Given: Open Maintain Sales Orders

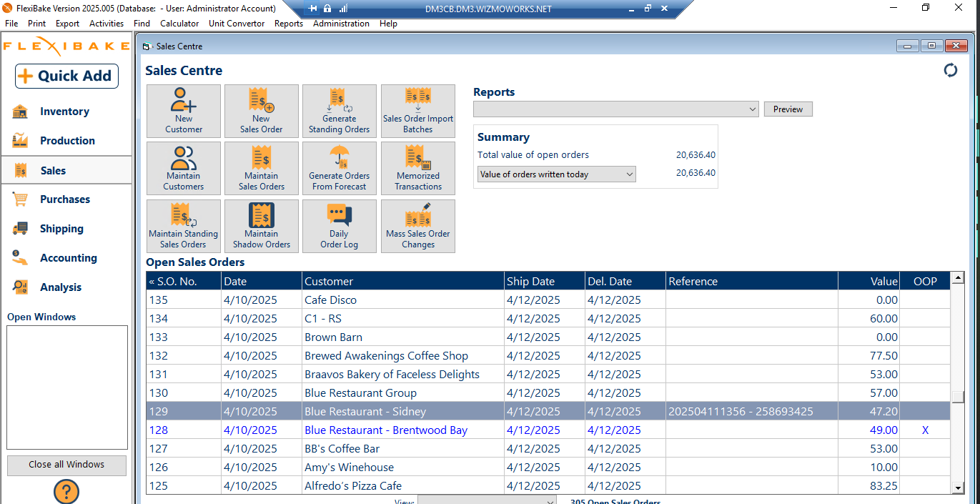Looking at the screenshot, I should (x=262, y=168).
